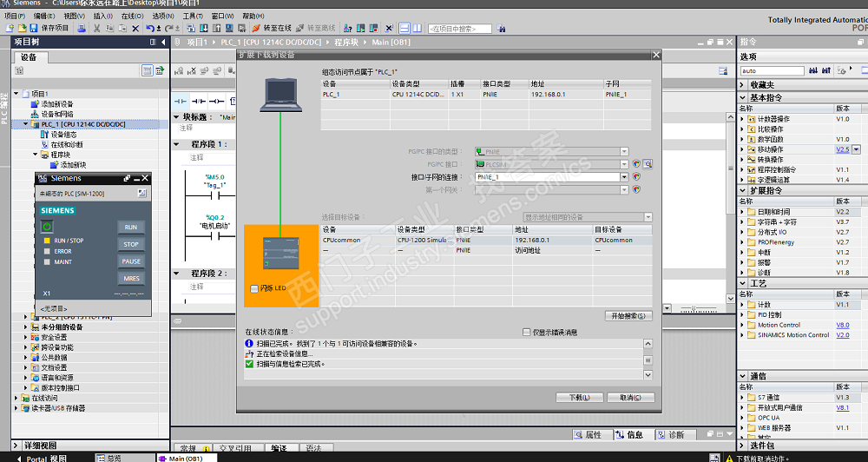Expand the 计数器操作 instruction folder

click(x=742, y=119)
